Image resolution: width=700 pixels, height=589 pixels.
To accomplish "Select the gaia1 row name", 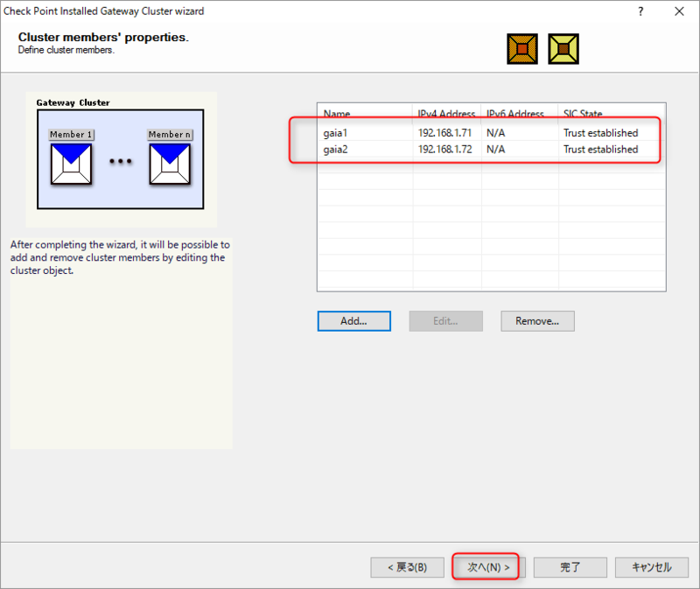I will [x=335, y=133].
